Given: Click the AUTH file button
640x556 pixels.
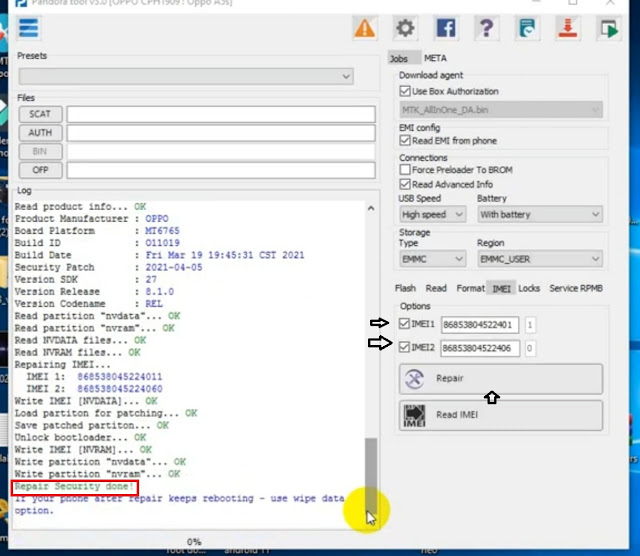Looking at the screenshot, I should [x=40, y=133].
